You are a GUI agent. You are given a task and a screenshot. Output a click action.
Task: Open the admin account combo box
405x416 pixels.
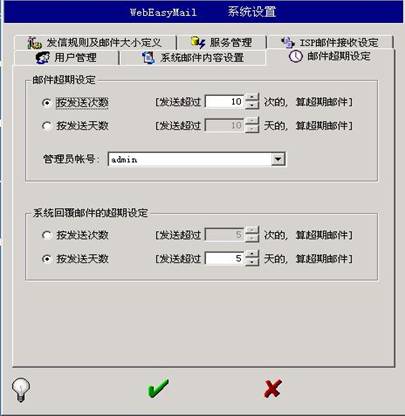click(x=197, y=160)
